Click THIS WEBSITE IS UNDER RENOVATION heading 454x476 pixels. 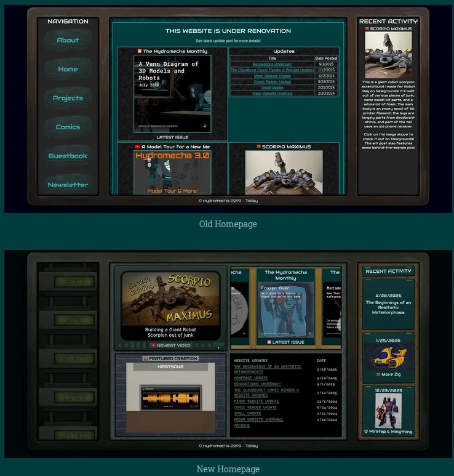(x=228, y=31)
